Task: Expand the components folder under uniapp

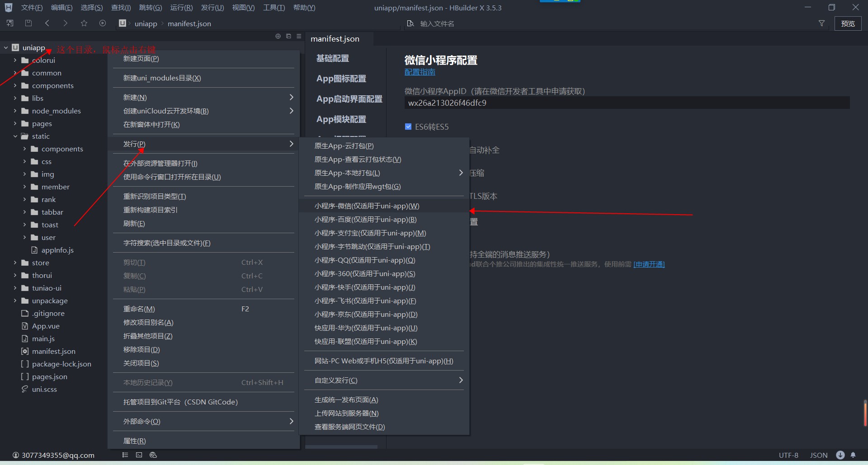Action: 15,85
